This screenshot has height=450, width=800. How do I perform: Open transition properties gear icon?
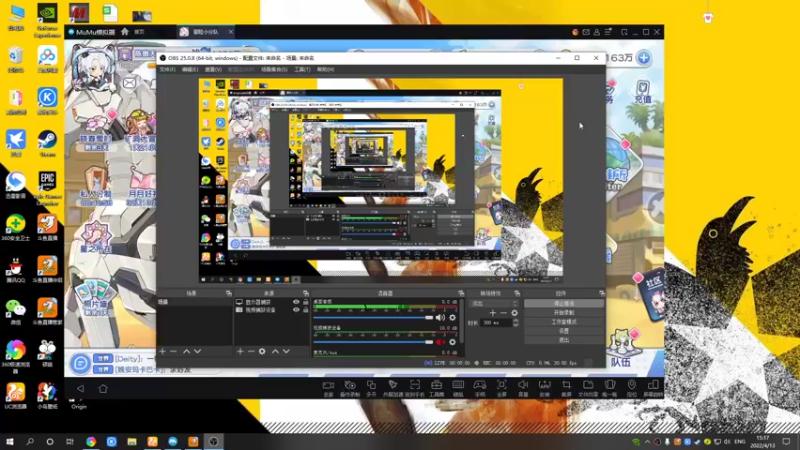tap(514, 313)
